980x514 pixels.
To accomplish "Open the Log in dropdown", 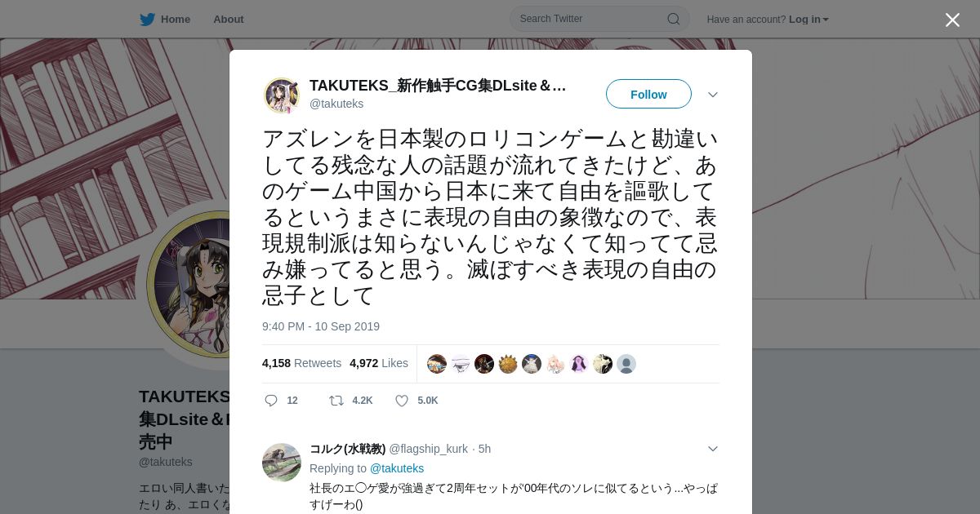I will [808, 20].
